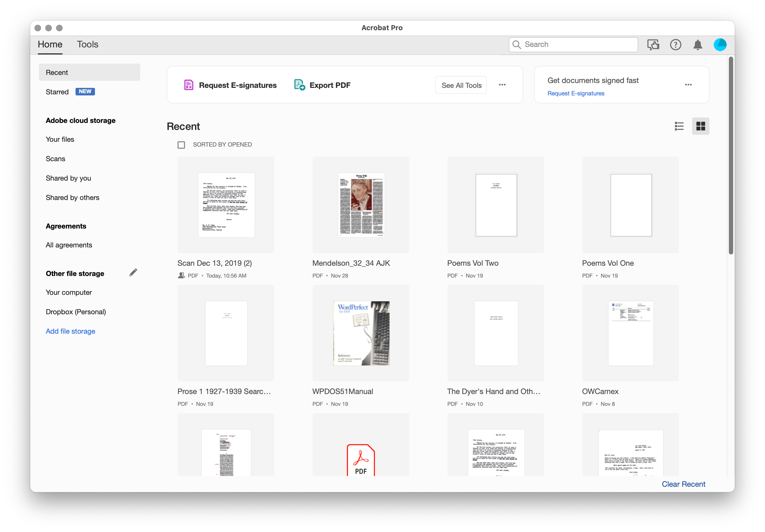Screen dimensions: 765x532
Task: Open Scans in the sidebar
Action: tap(56, 159)
